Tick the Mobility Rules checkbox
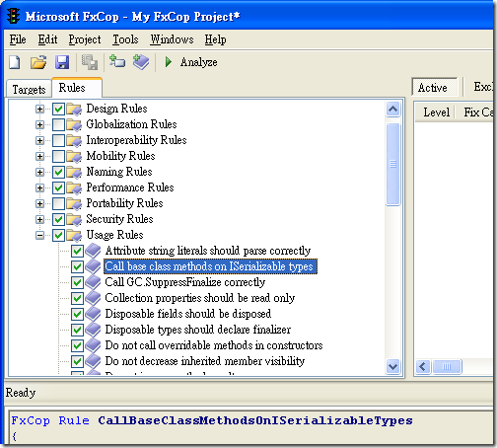 [x=58, y=156]
